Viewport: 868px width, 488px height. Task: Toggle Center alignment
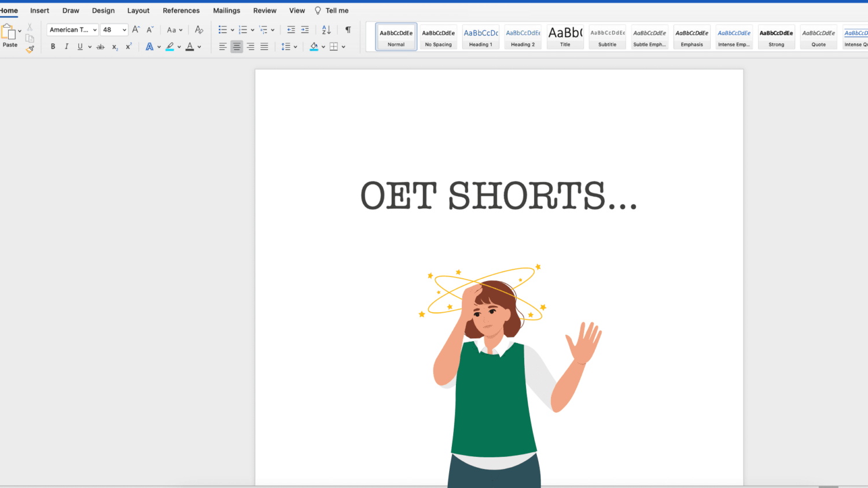point(237,47)
